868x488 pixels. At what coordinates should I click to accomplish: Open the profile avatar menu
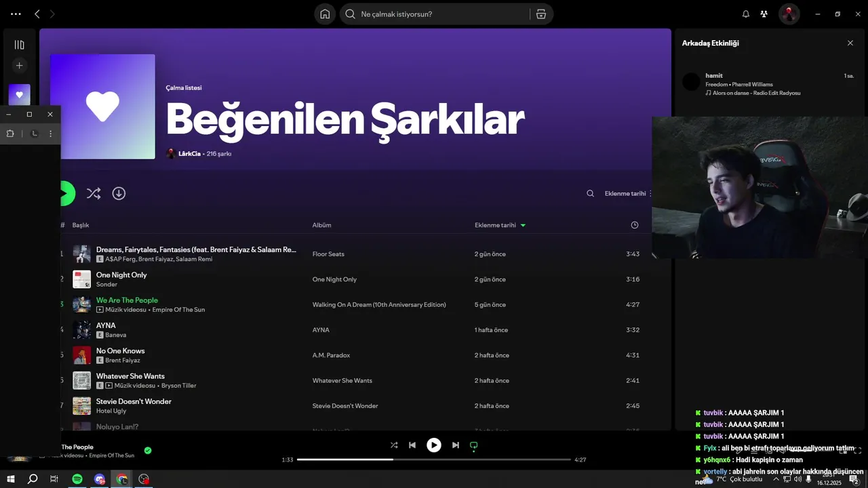point(789,14)
